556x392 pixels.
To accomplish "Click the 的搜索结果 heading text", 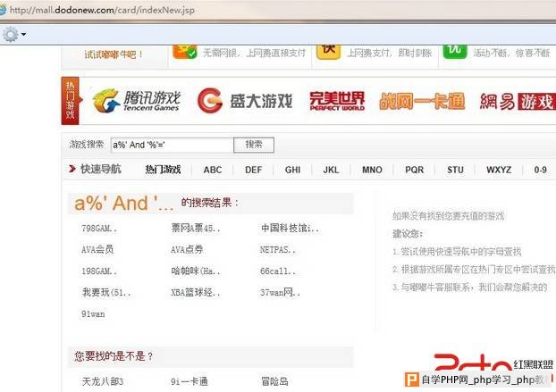I will (x=210, y=203).
